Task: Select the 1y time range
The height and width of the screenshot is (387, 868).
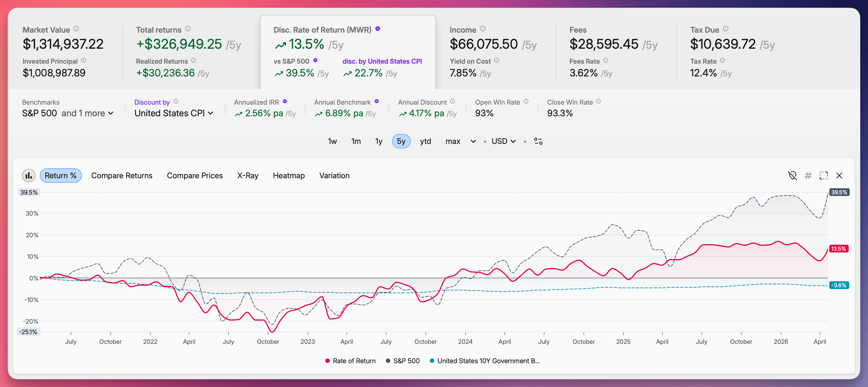Action: point(378,141)
